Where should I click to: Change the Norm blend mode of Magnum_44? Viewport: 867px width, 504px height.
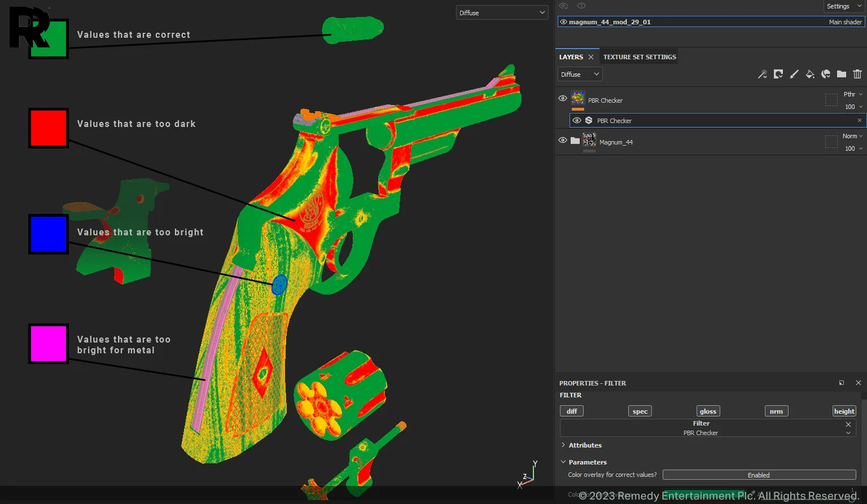click(x=853, y=136)
